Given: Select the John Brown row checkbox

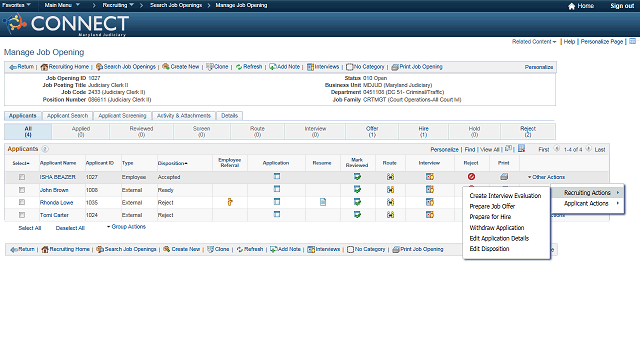Looking at the screenshot, I should [x=22, y=190].
